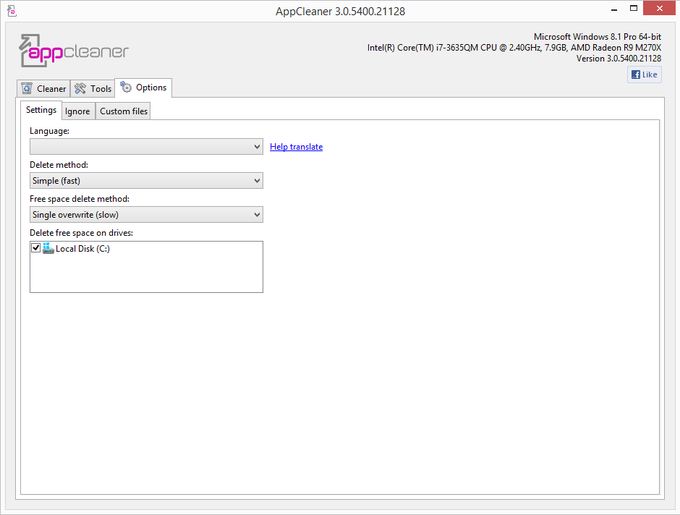Screen dimensions: 680x515
Task: Click the Facebook Like button
Action: pyautogui.click(x=644, y=75)
